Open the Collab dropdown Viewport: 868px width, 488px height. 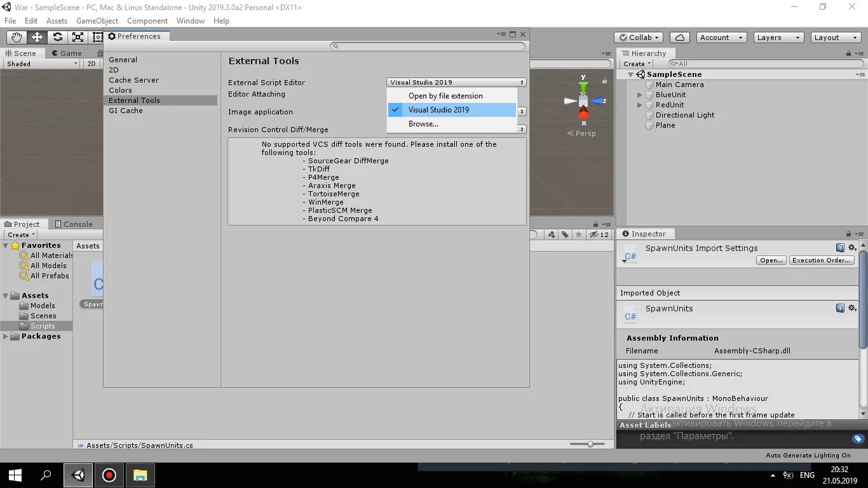tap(639, 37)
